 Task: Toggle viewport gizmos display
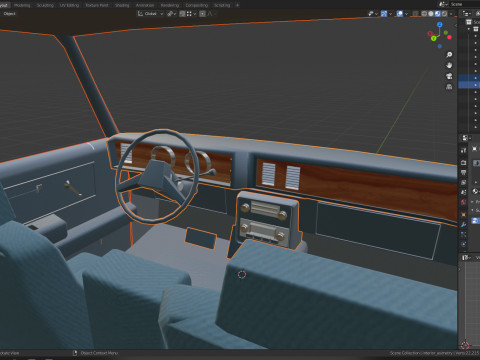point(384,14)
